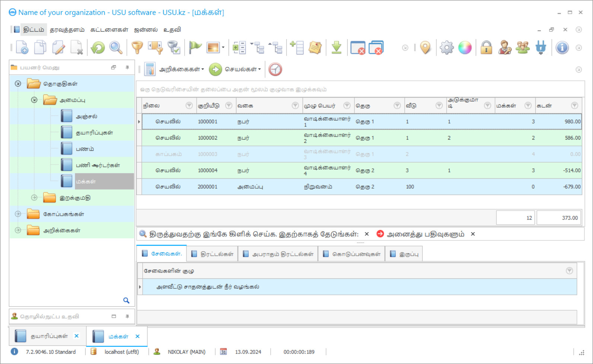This screenshot has width=593, height=364.
Task: Select the பணம் tree item
Action: [x=85, y=149]
